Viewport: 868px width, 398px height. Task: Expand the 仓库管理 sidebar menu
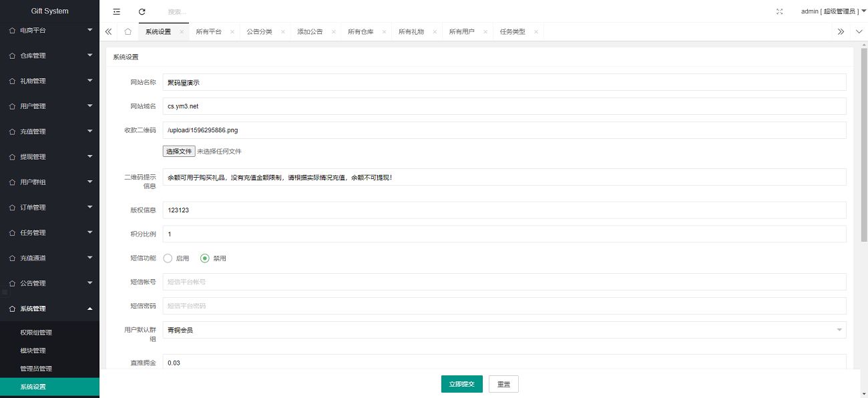point(49,55)
